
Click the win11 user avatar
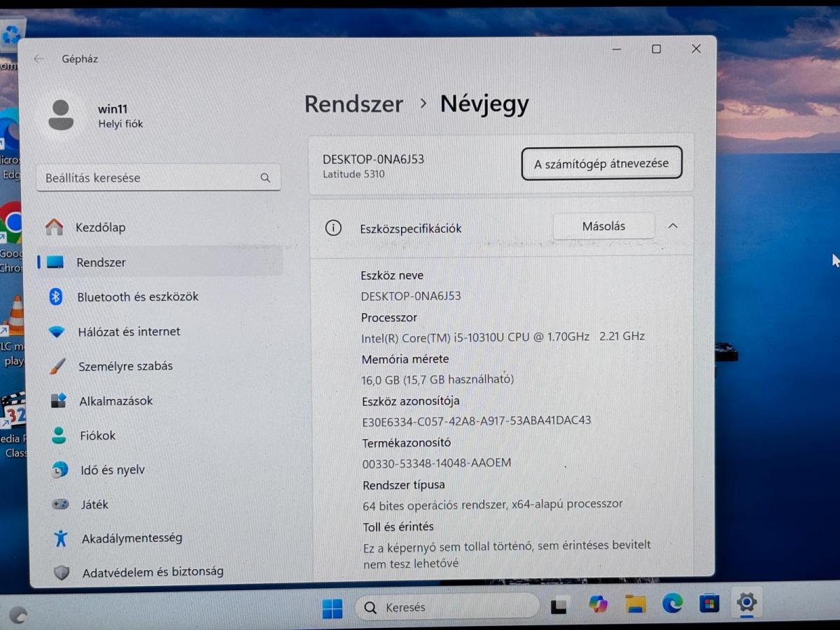click(x=62, y=115)
